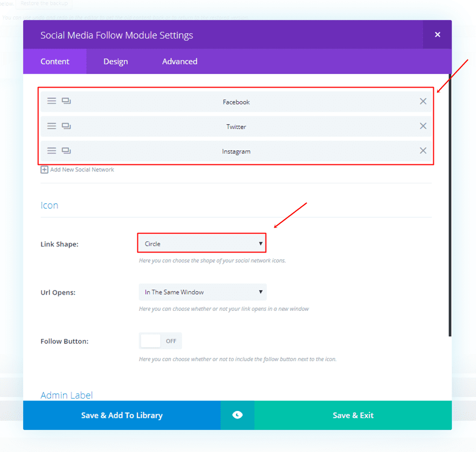Close the module settings dialog

(x=438, y=35)
